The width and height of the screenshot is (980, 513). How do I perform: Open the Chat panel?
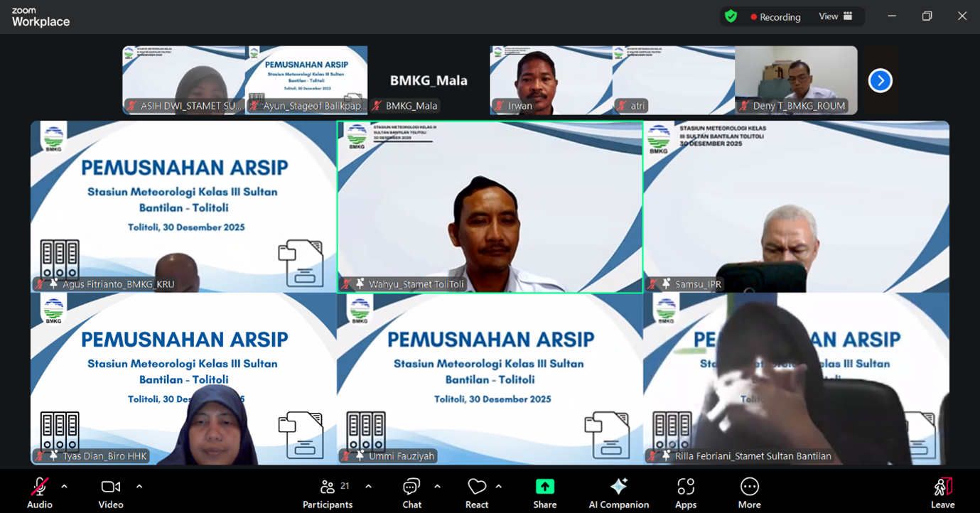coord(411,492)
